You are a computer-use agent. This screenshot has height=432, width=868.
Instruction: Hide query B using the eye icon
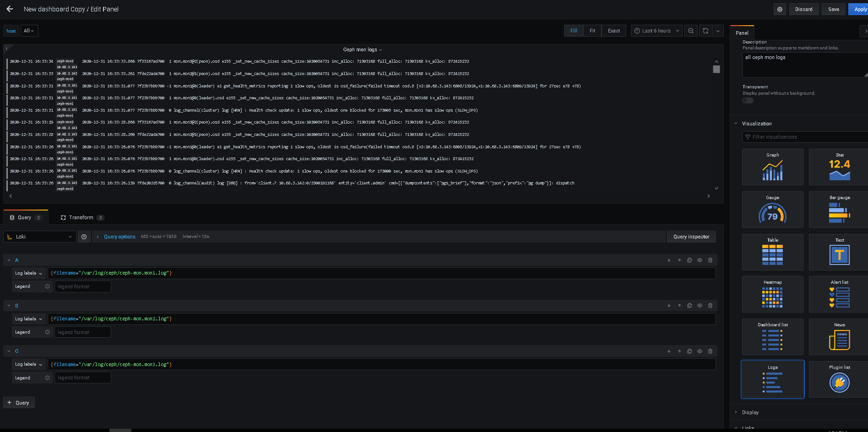[700, 305]
